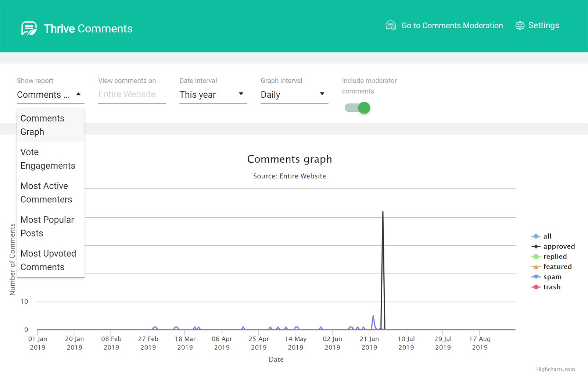Open the Date interval dropdown
Viewport: 588px width, 383px height.
pos(213,94)
